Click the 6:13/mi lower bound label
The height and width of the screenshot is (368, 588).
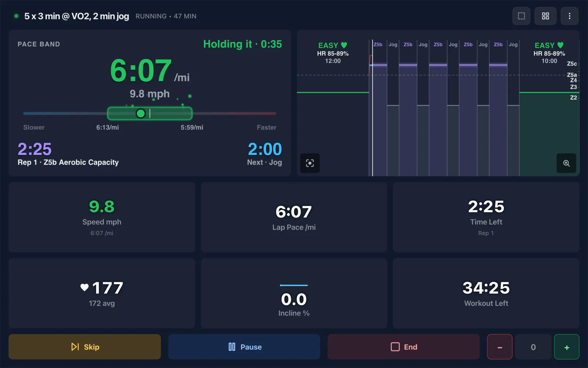click(x=107, y=127)
